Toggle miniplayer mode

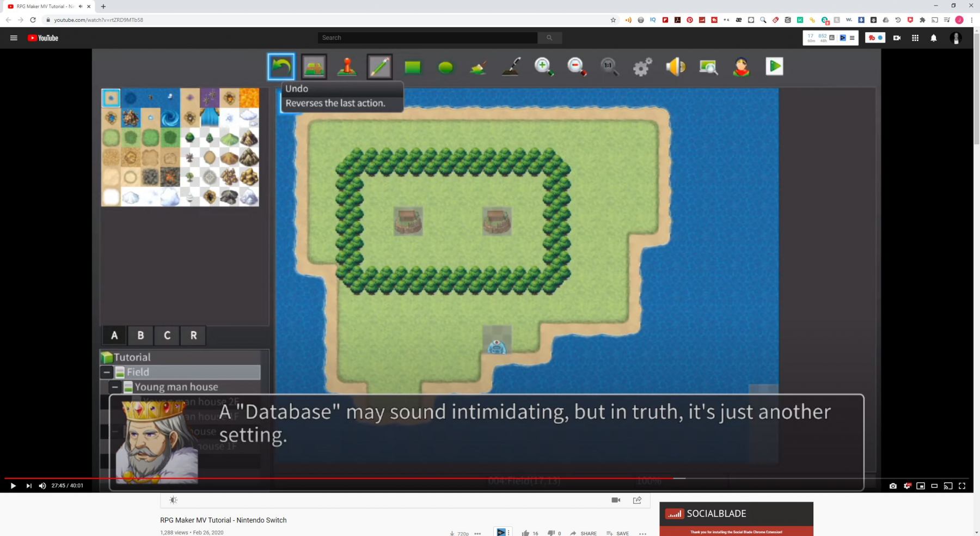(921, 486)
